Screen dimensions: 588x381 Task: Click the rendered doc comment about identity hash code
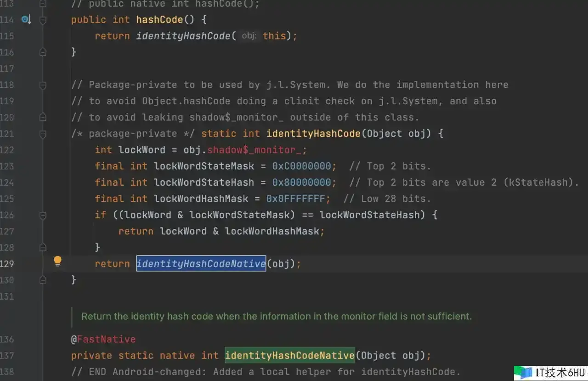[x=276, y=316]
